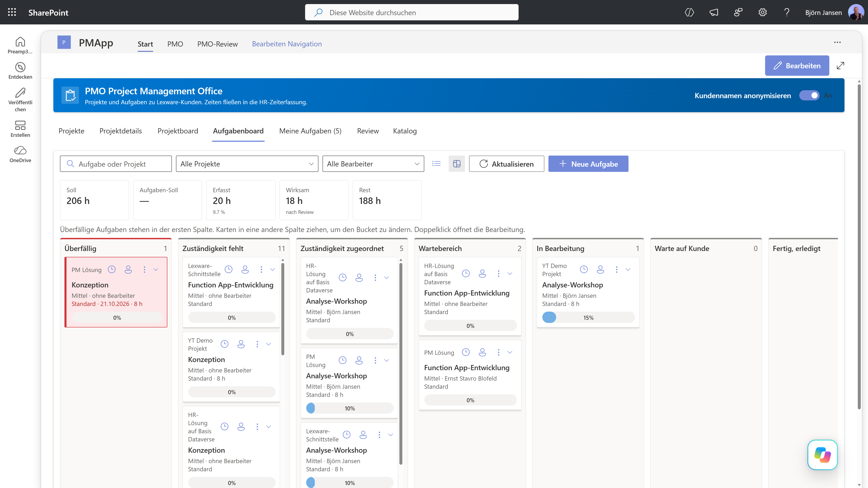Click the Bearbeiten Navigation link
The height and width of the screenshot is (488, 868).
tap(287, 44)
